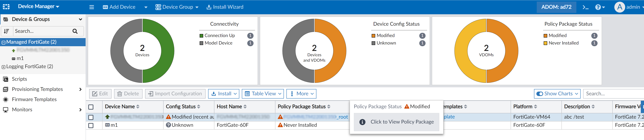Viewport: 644px width, 140px height.
Task: Tick the select-all checkbox in table header
Action: [x=91, y=107]
